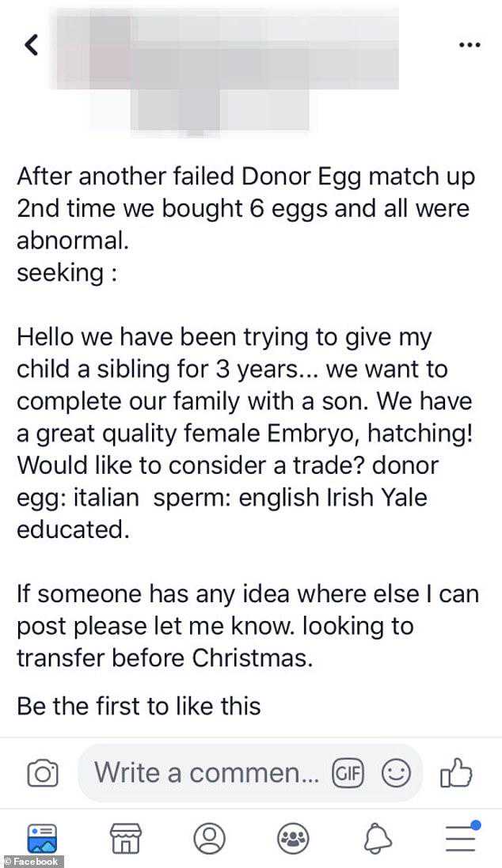Open the three-dot more options menu
Image resolution: width=502 pixels, height=868 pixels.
point(470,45)
